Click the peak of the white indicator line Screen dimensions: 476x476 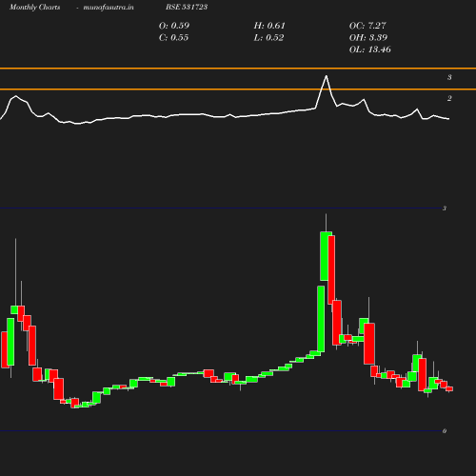326,76
